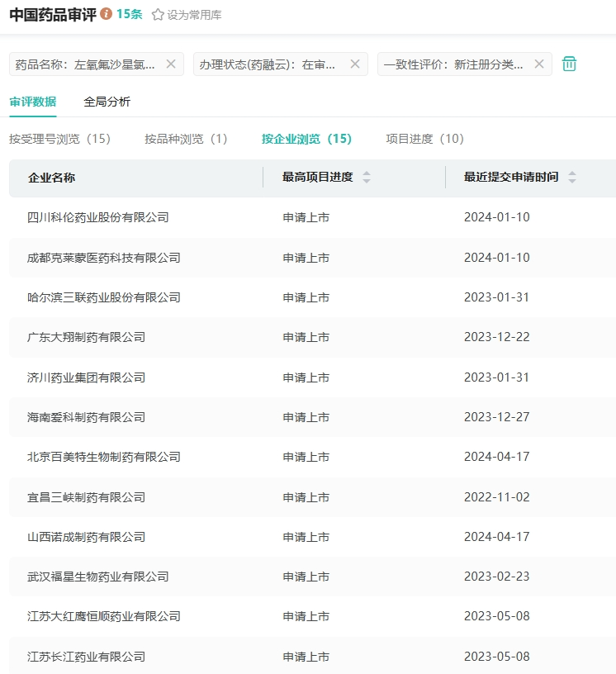Click 哈尔滨三联药业股份有限公司 company name

(x=103, y=297)
